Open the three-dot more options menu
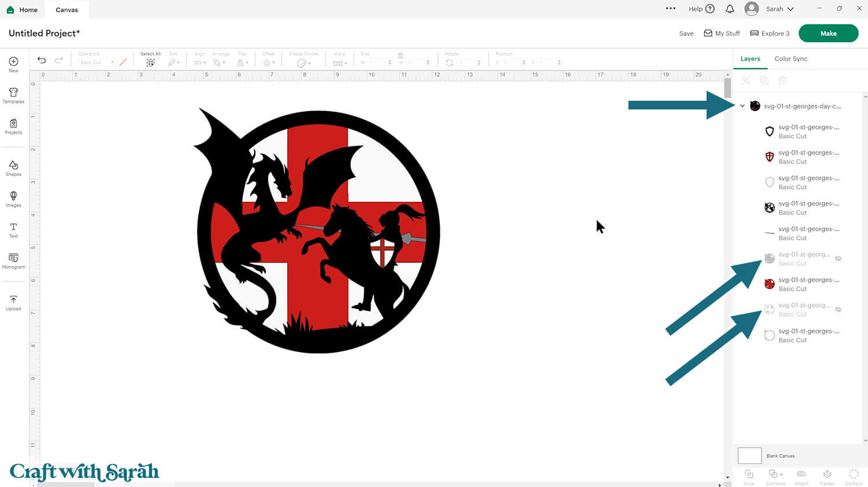Screen dimensions: 868x487 pos(671,9)
